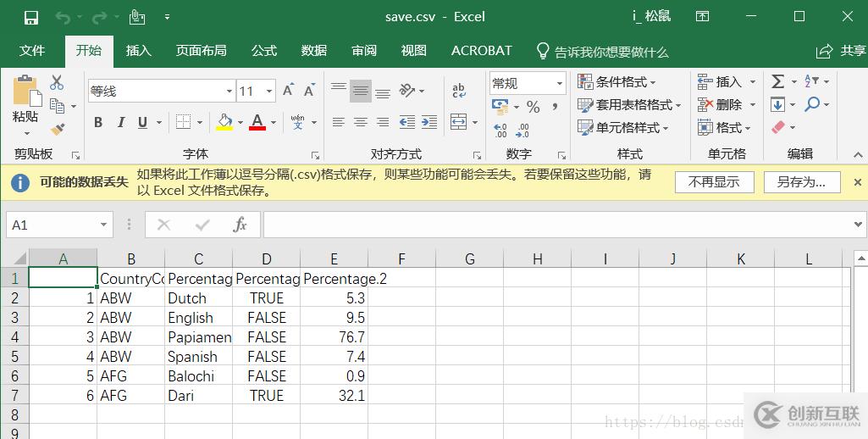The height and width of the screenshot is (439, 868).
Task: Apply percent style
Action: [534, 107]
